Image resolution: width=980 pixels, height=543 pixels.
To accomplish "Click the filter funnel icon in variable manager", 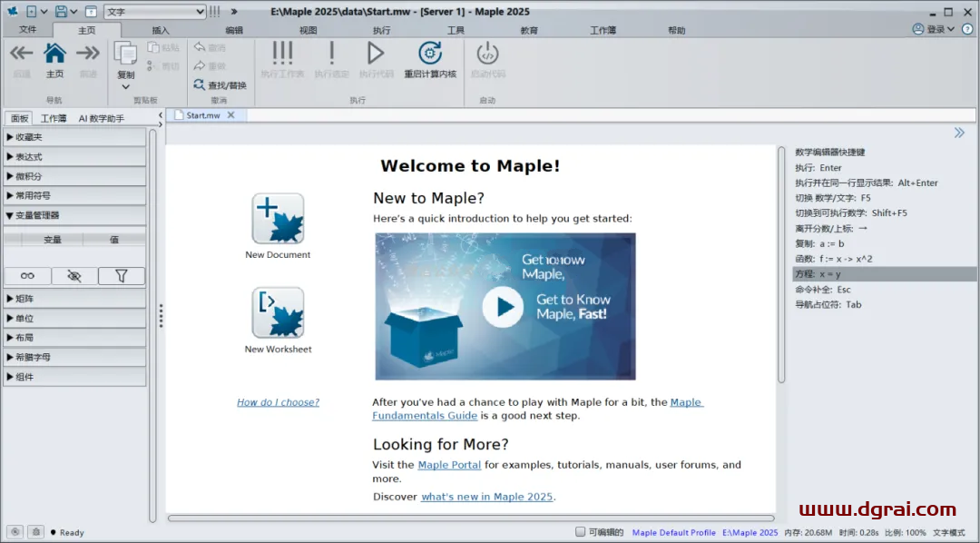I will pyautogui.click(x=121, y=276).
